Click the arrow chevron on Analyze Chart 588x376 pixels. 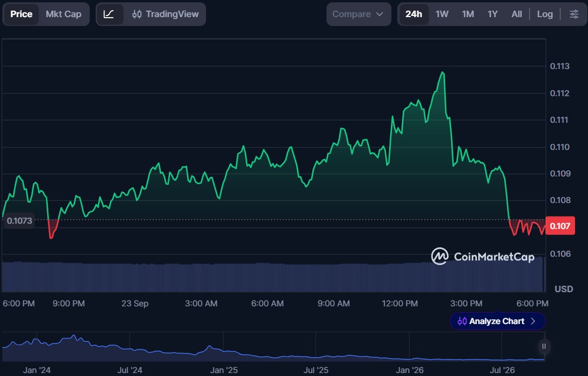tap(533, 321)
